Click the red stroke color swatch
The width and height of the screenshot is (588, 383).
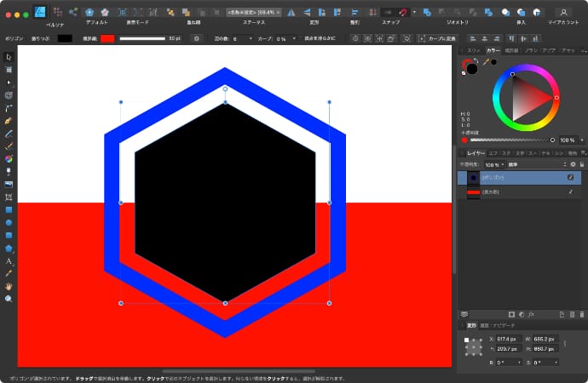(x=107, y=38)
